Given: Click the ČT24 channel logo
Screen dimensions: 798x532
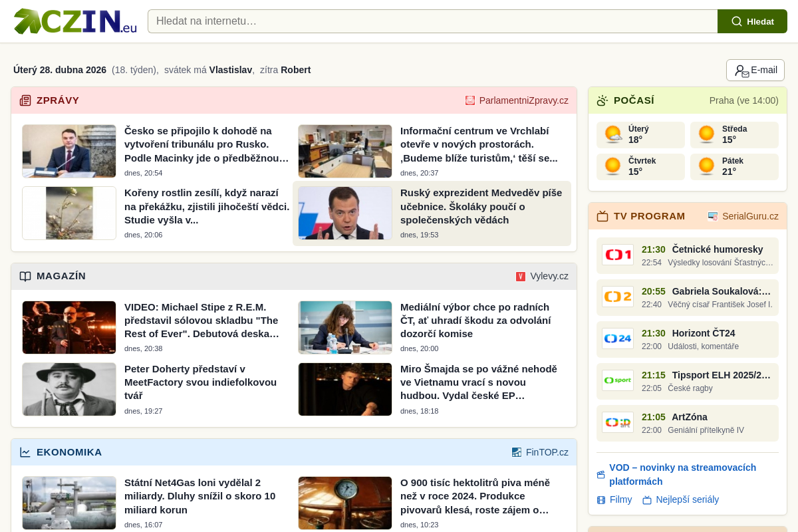Looking at the screenshot, I should [x=618, y=338].
